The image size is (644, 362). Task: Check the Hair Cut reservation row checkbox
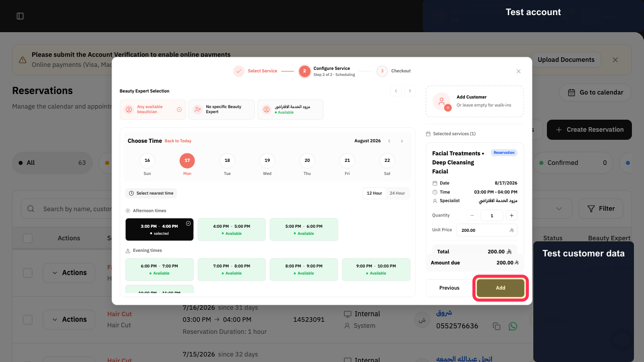coord(28,320)
